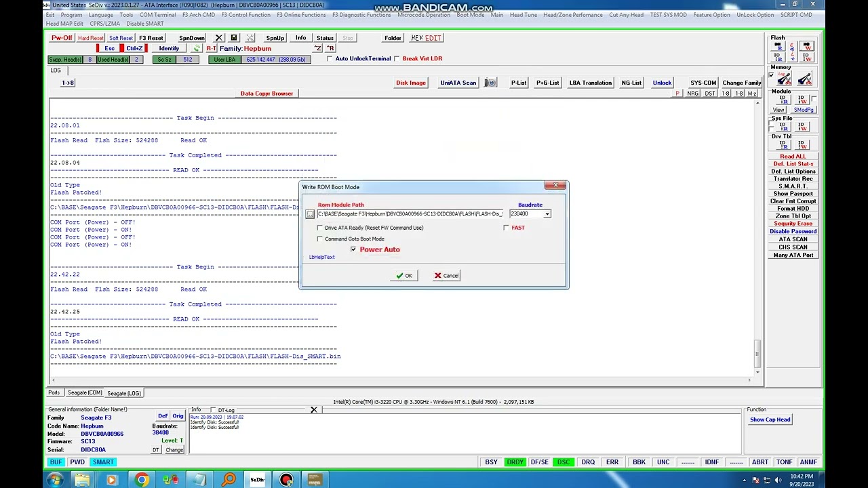The width and height of the screenshot is (868, 488).
Task: Click the X icon next to SpnDown
Action: tap(218, 38)
